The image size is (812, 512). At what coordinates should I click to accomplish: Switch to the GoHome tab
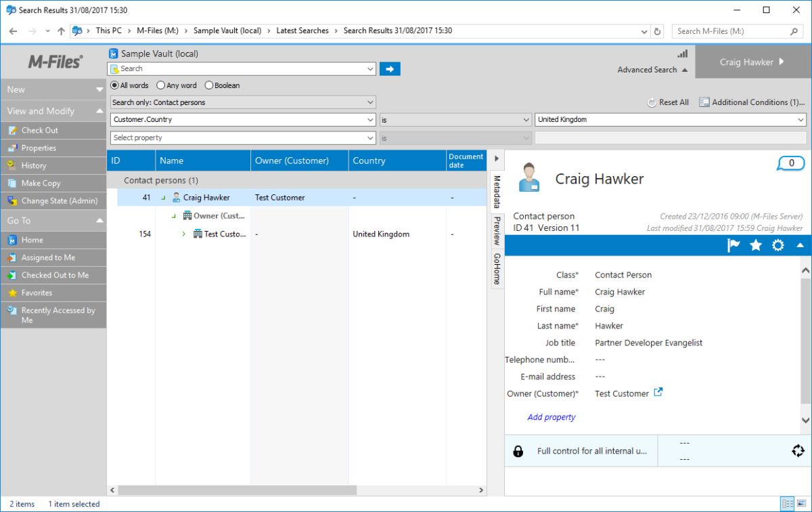click(497, 269)
